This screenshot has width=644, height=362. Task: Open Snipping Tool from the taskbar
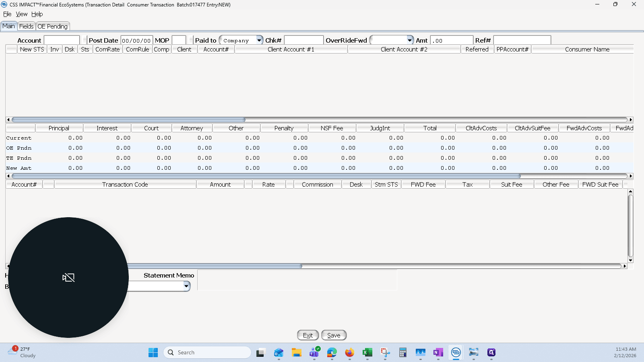tap(385, 353)
